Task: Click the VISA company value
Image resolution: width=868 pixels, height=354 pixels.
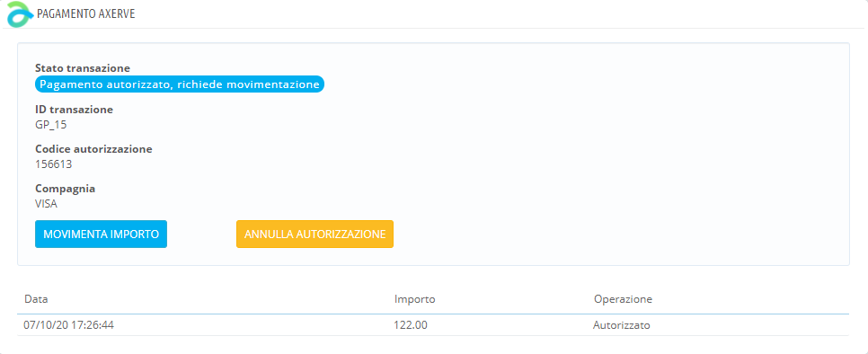Action: click(x=46, y=204)
